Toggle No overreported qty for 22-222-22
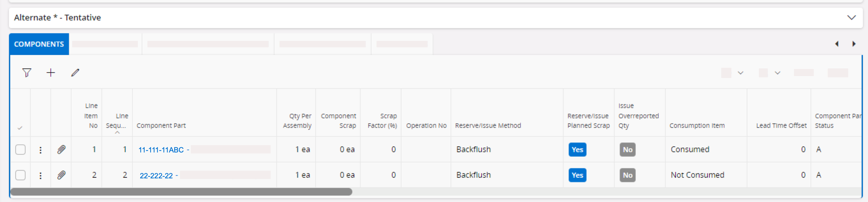 tap(627, 175)
